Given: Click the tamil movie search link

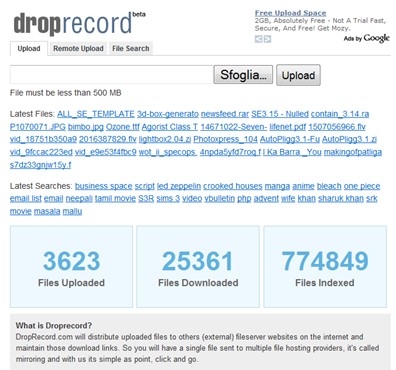Looking at the screenshot, I should (x=115, y=199).
